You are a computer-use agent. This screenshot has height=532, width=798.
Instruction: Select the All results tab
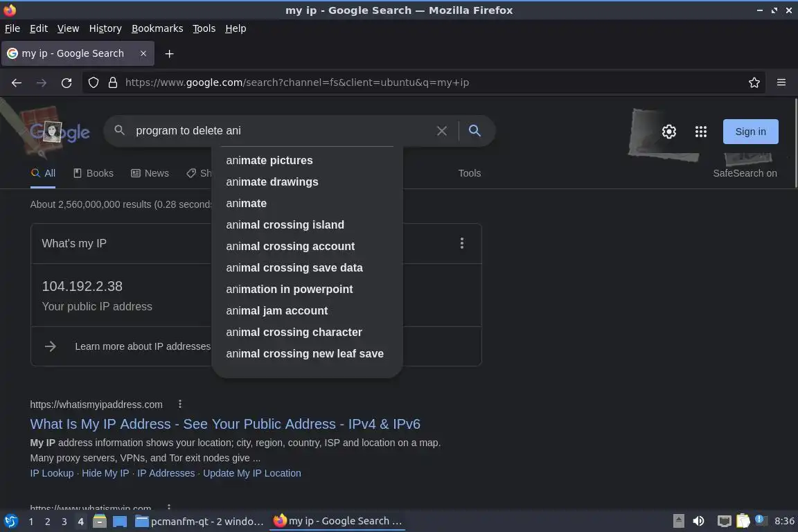coord(43,173)
